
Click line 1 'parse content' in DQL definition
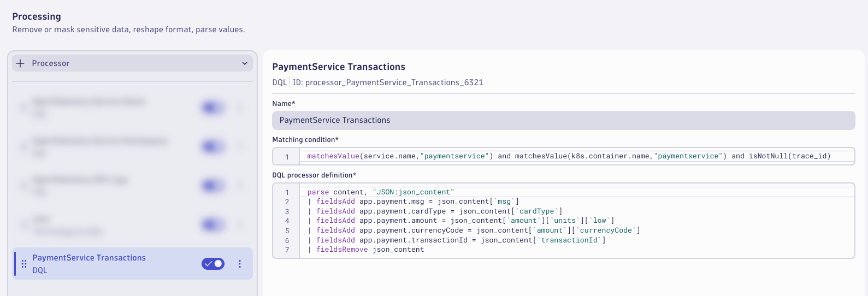pyautogui.click(x=381, y=192)
